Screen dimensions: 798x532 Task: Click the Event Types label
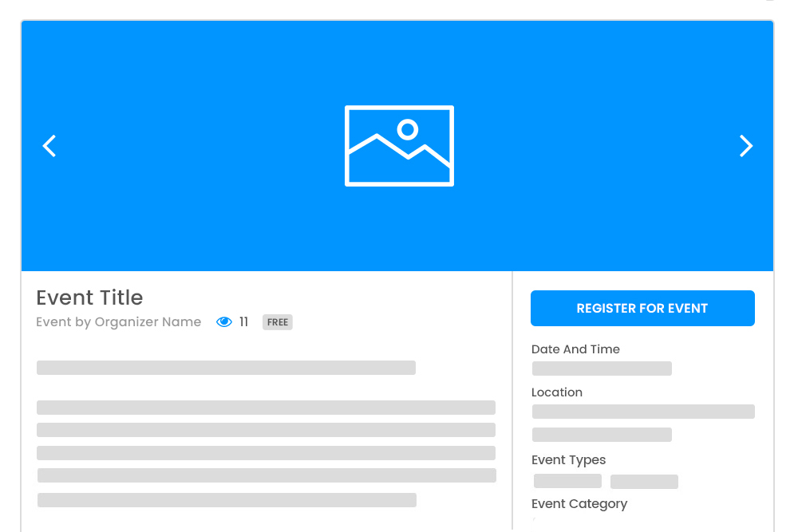[x=568, y=460]
